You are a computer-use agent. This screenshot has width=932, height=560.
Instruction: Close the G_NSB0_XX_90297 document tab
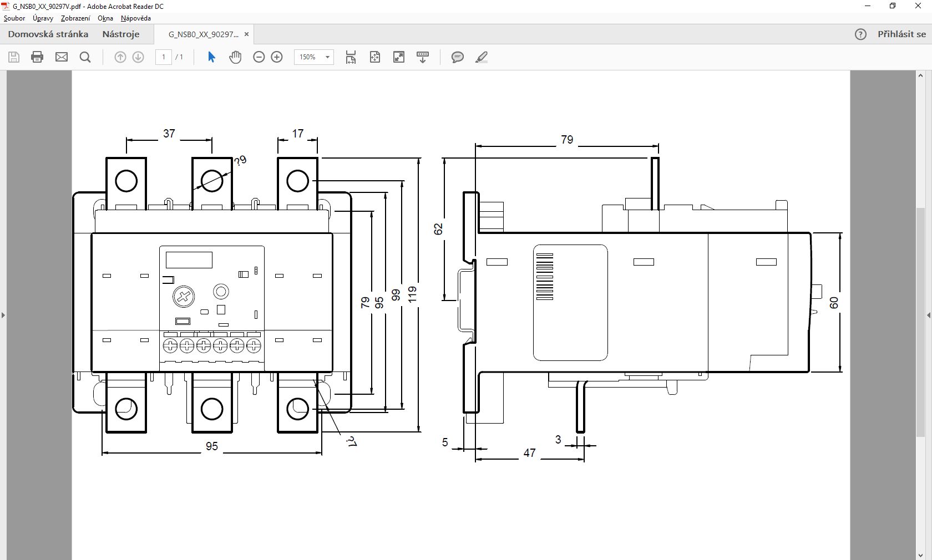pyautogui.click(x=247, y=34)
